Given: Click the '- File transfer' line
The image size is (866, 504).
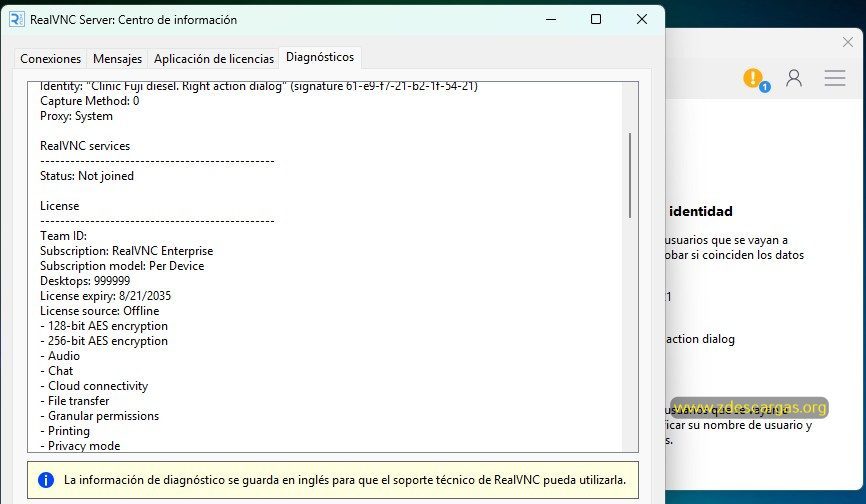Looking at the screenshot, I should tap(75, 401).
